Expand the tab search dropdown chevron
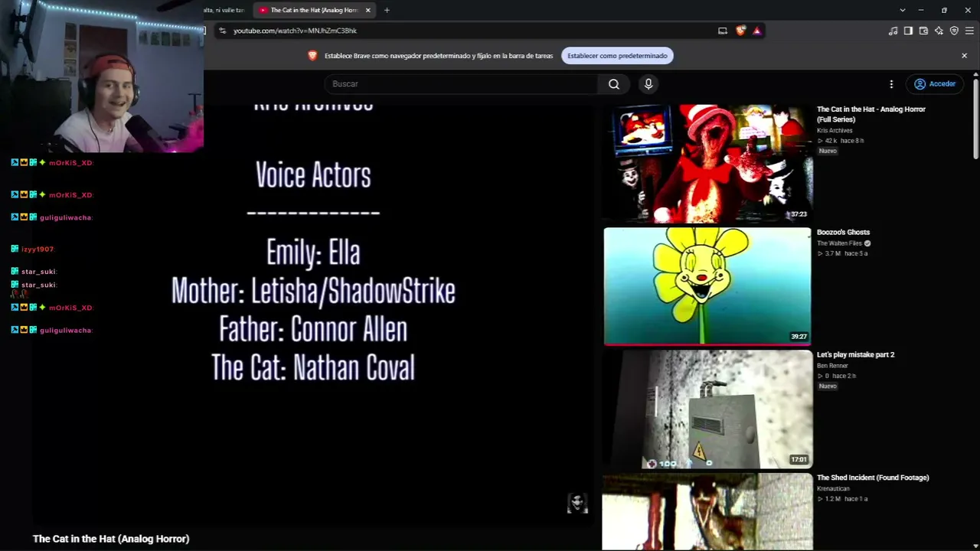The width and height of the screenshot is (980, 551). pos(903,10)
